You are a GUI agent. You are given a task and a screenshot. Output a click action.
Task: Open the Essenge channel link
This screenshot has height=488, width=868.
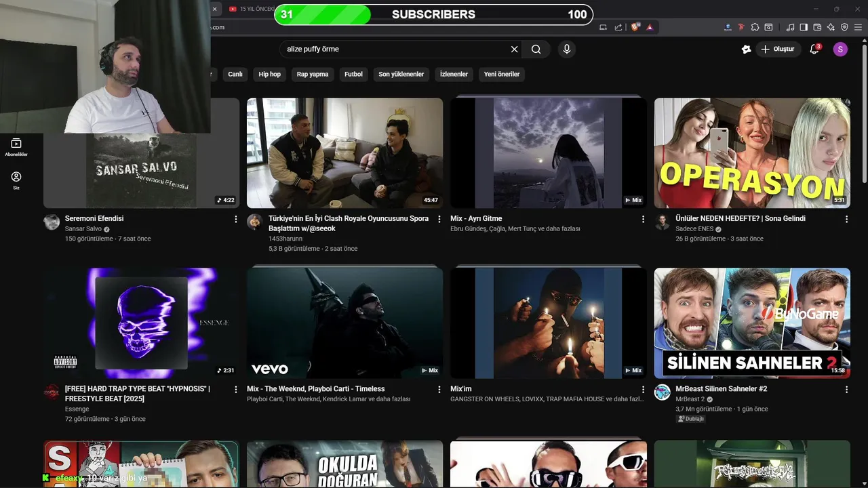[77, 409]
